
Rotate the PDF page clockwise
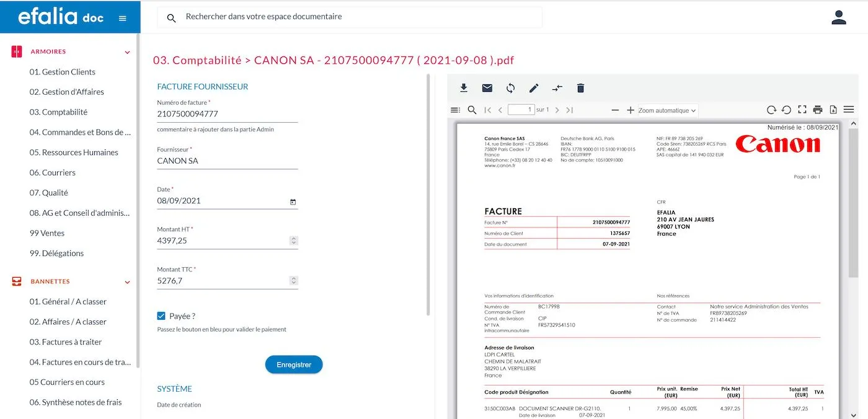pos(771,109)
